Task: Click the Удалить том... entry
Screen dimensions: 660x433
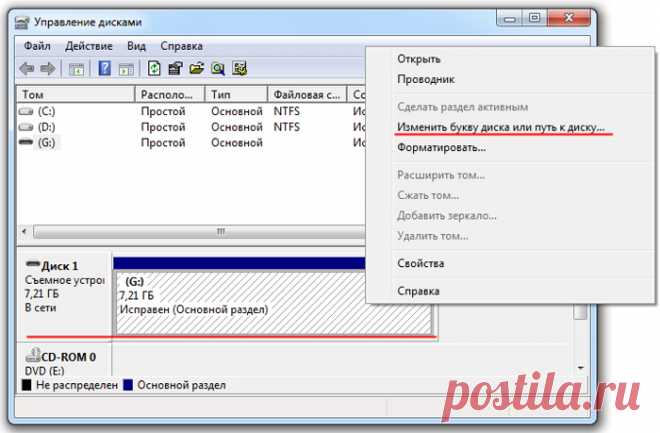Action: pos(433,236)
